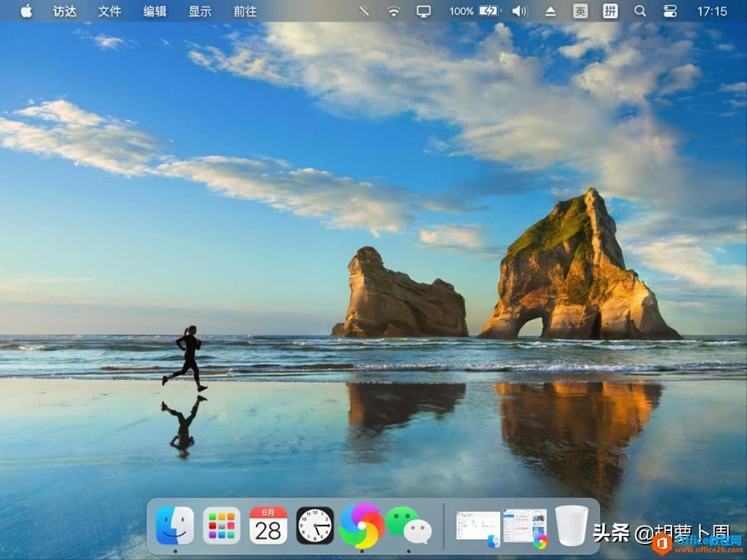Click the eject icon in menu bar
Viewport: 747px width, 560px height.
tap(550, 11)
